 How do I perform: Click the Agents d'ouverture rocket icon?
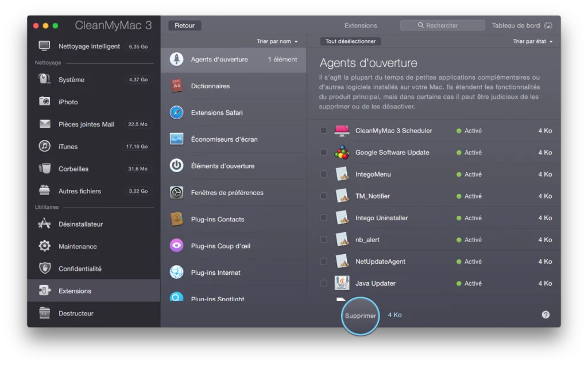(x=176, y=59)
